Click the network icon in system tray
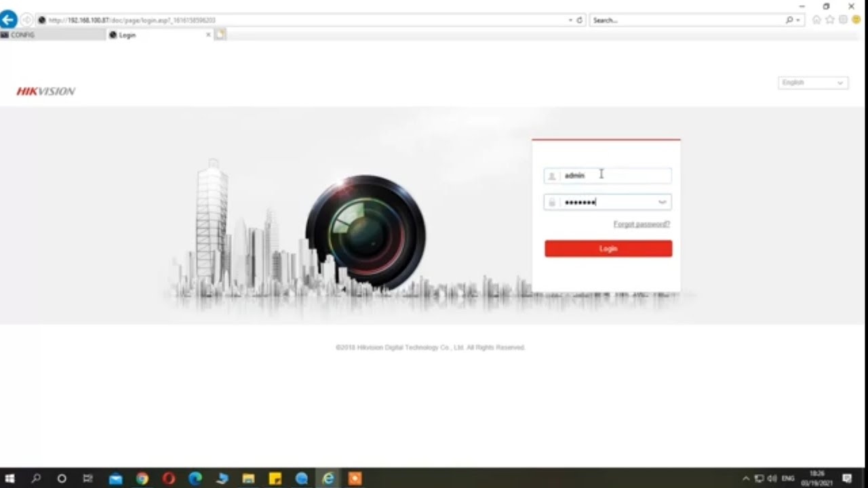Viewport: 868px width, 488px height. (x=759, y=479)
